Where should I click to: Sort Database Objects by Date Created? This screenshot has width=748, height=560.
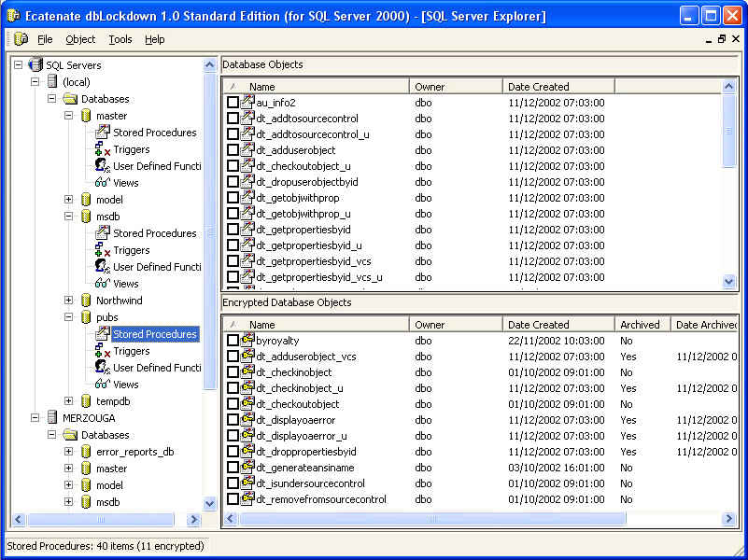[558, 86]
